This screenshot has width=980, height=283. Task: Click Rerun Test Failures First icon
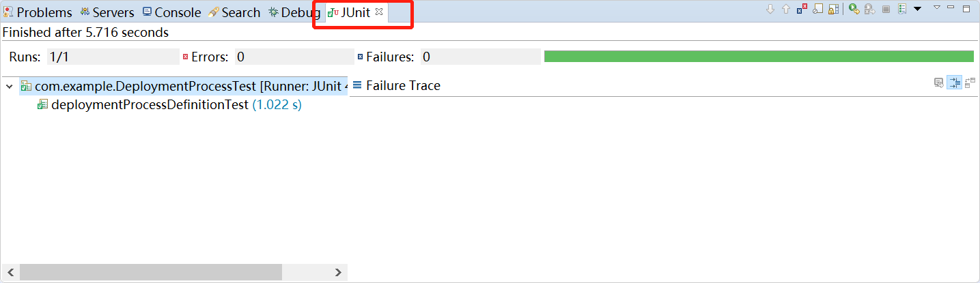pos(869,9)
